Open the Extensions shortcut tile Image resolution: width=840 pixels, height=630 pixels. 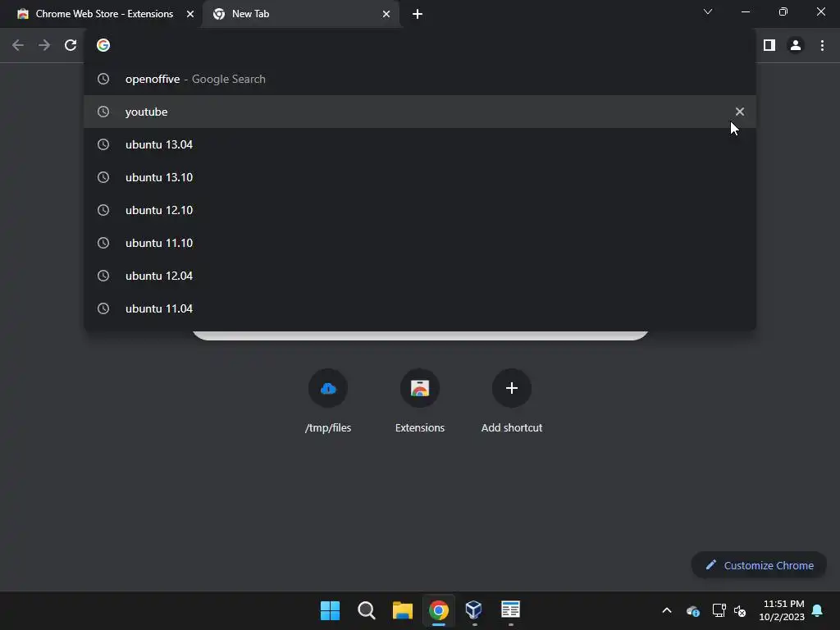(x=420, y=400)
